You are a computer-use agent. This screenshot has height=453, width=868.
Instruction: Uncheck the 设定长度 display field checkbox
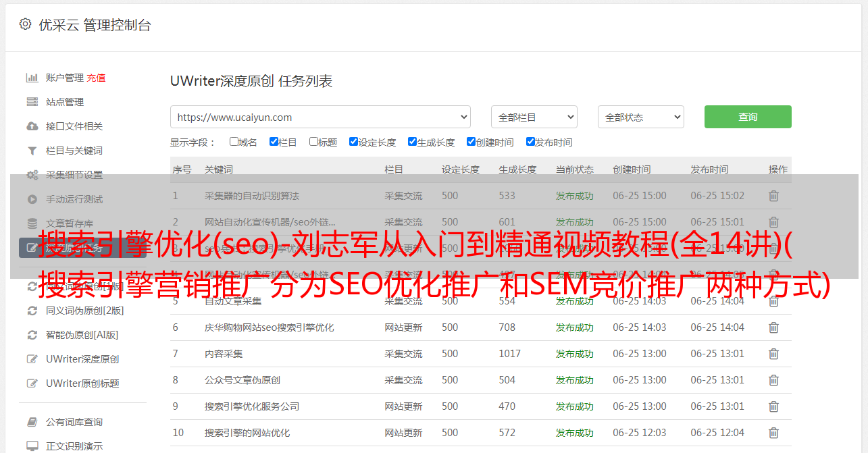(x=353, y=142)
